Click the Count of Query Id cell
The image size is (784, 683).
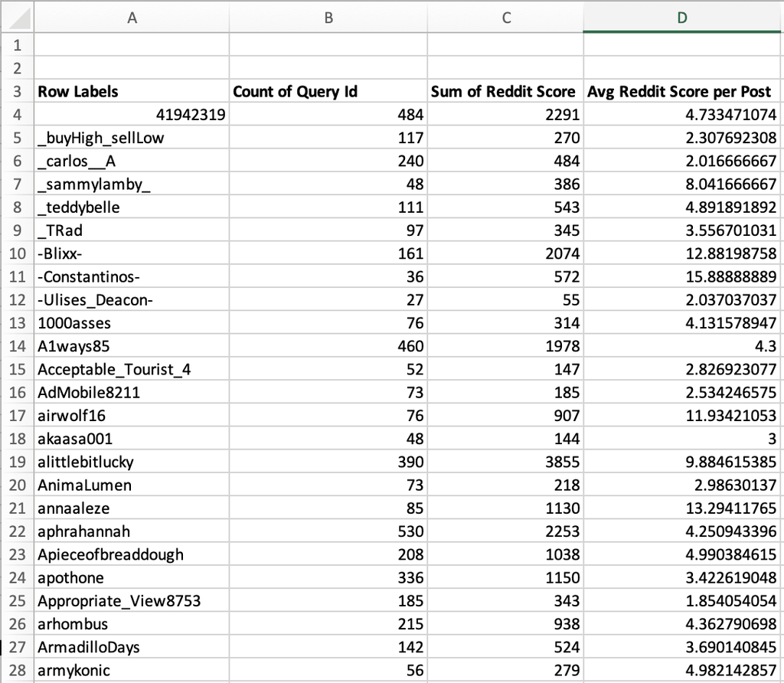[328, 92]
